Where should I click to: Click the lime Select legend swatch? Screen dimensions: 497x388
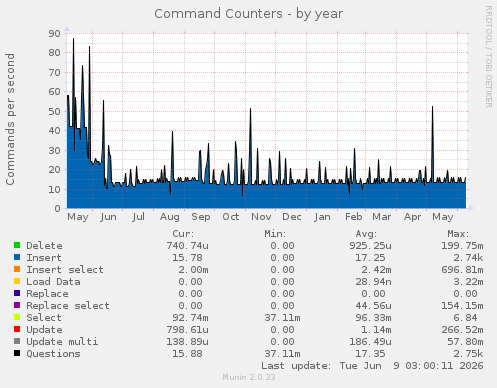(17, 317)
